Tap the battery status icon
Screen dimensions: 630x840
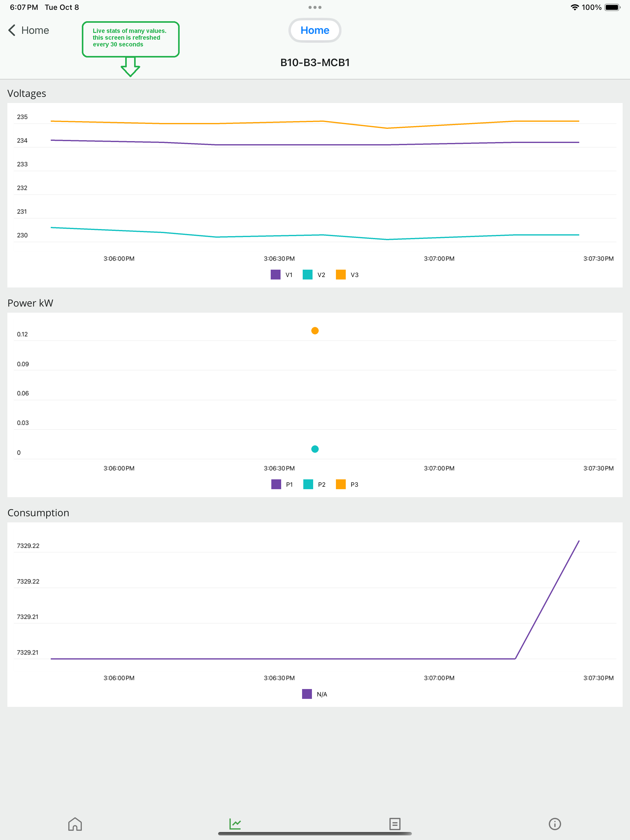(612, 7)
